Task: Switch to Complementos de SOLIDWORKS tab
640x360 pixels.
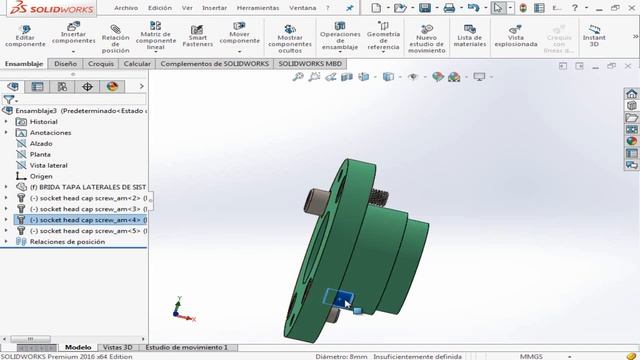Action: [x=214, y=64]
